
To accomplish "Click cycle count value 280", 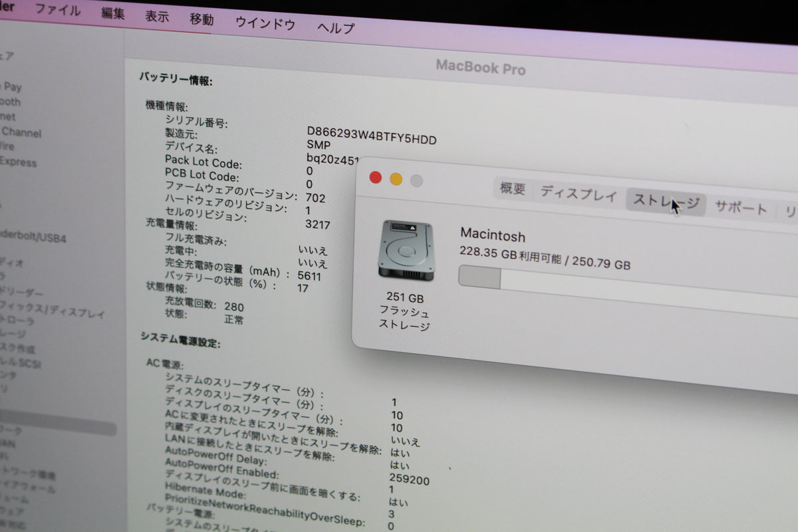I will coord(233,307).
